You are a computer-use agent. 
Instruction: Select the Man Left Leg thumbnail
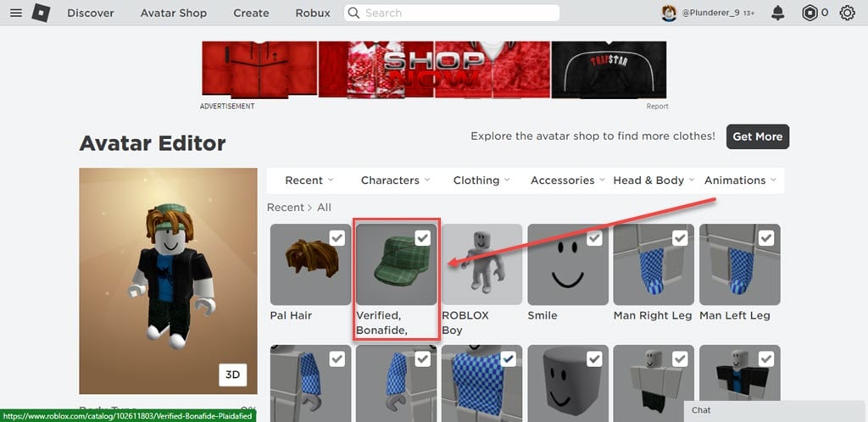point(740,264)
